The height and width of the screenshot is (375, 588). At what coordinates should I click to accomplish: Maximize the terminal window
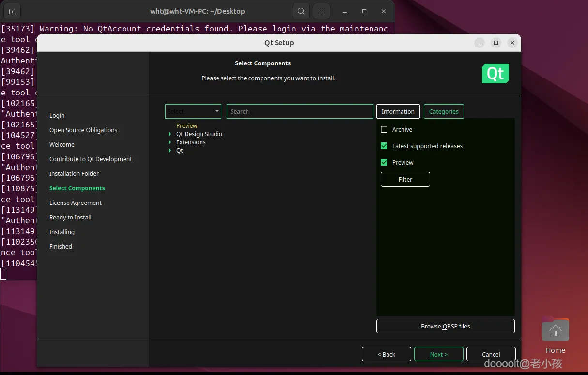[364, 11]
